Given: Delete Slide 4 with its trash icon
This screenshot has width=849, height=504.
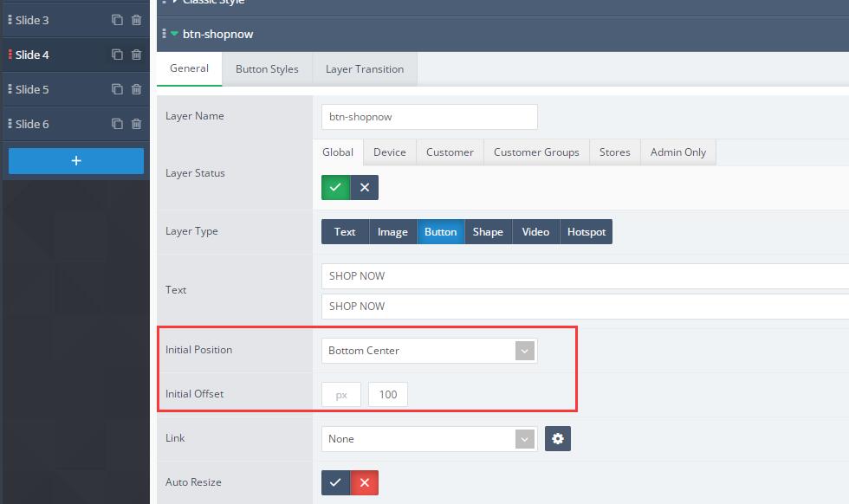Looking at the screenshot, I should pyautogui.click(x=137, y=55).
